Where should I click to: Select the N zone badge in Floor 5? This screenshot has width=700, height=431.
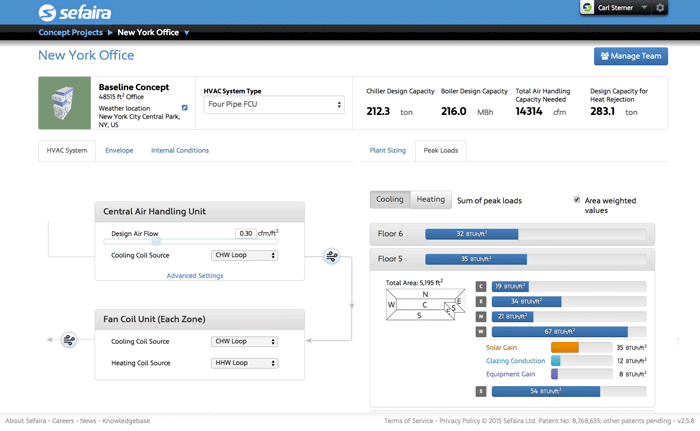482,316
